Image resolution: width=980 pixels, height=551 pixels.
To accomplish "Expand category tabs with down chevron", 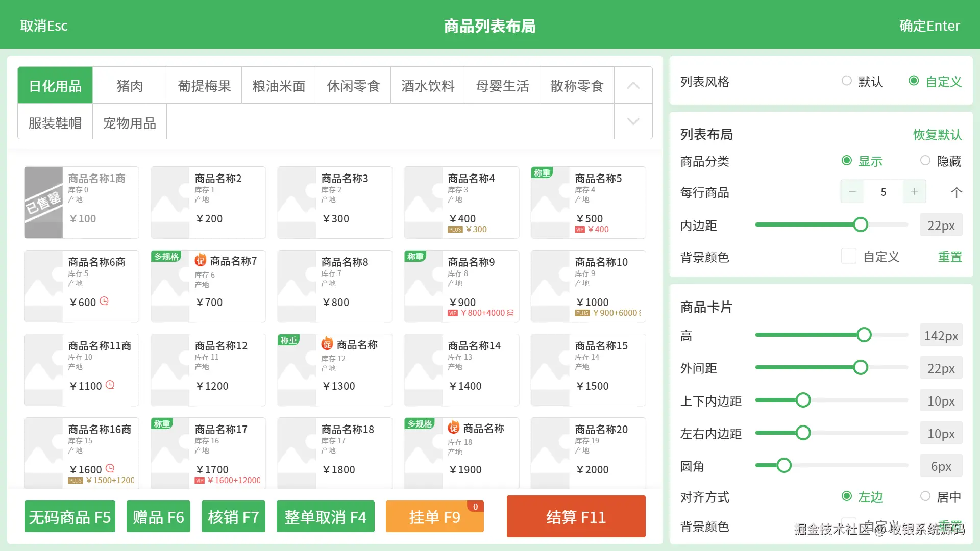I will coord(633,121).
